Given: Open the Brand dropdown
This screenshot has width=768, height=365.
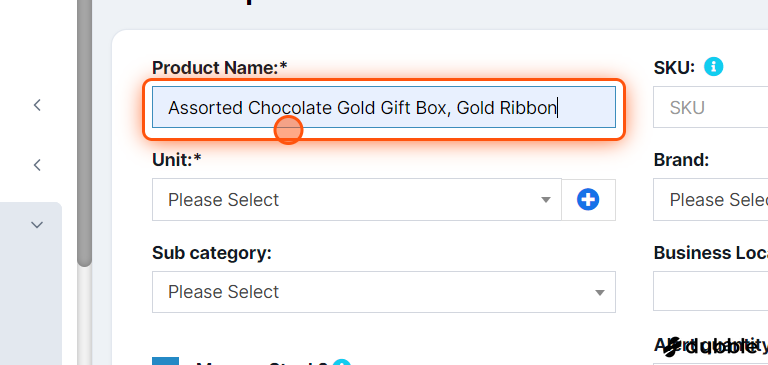Looking at the screenshot, I should point(710,199).
